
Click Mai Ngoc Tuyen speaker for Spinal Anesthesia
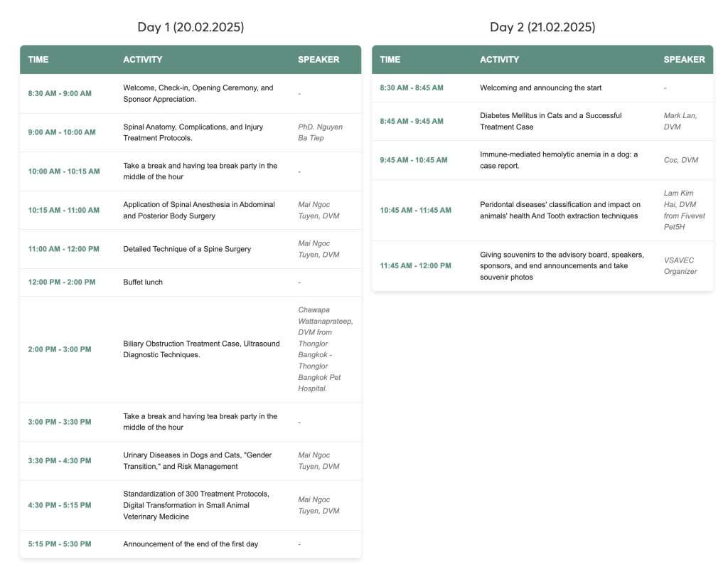tap(318, 210)
